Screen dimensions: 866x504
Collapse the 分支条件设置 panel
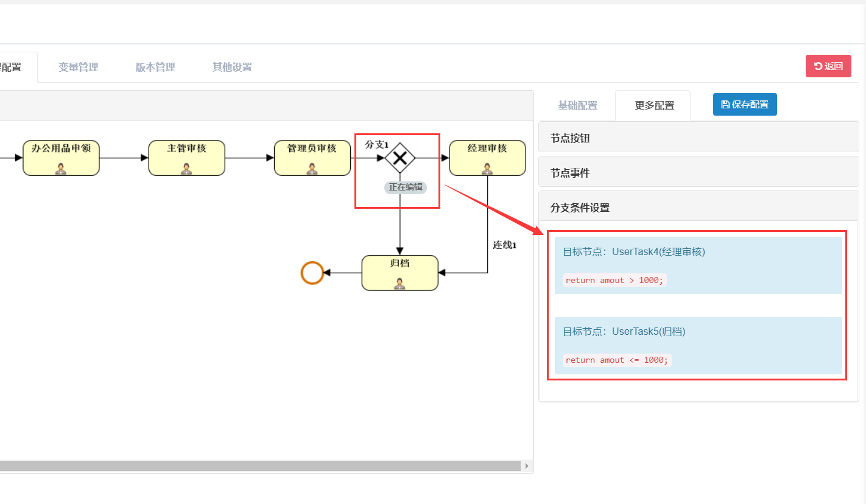pyautogui.click(x=699, y=206)
